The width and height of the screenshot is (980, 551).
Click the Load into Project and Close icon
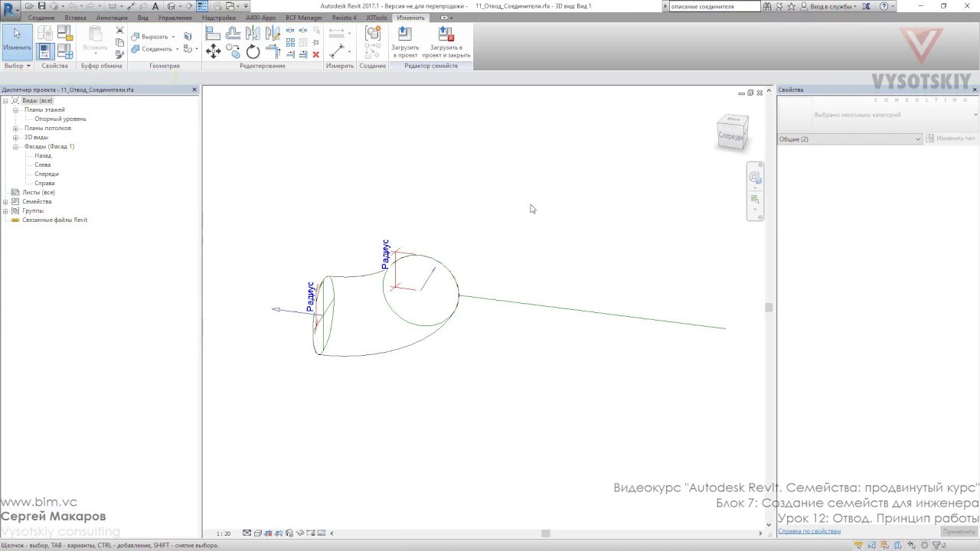coord(446,42)
